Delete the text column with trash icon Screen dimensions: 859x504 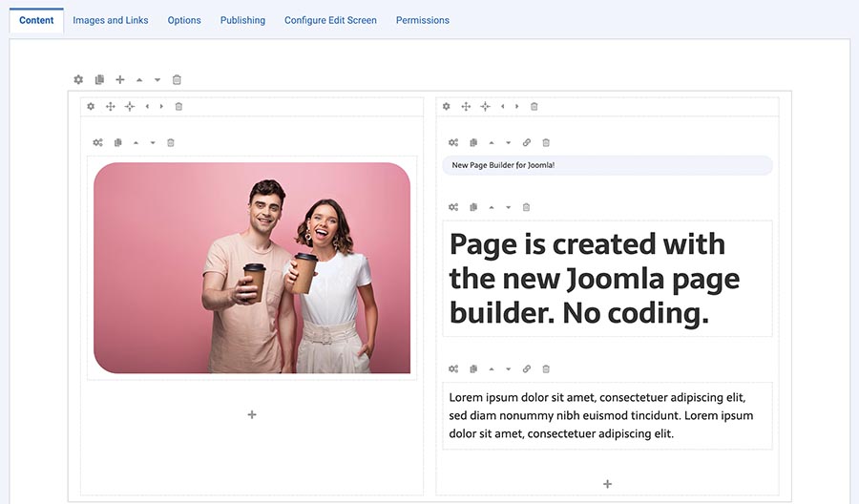(x=534, y=106)
